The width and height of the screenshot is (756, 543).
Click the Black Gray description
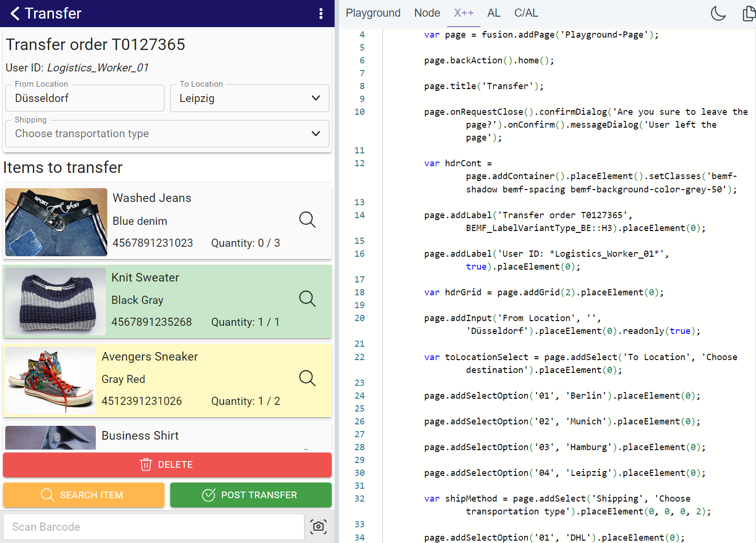[137, 300]
